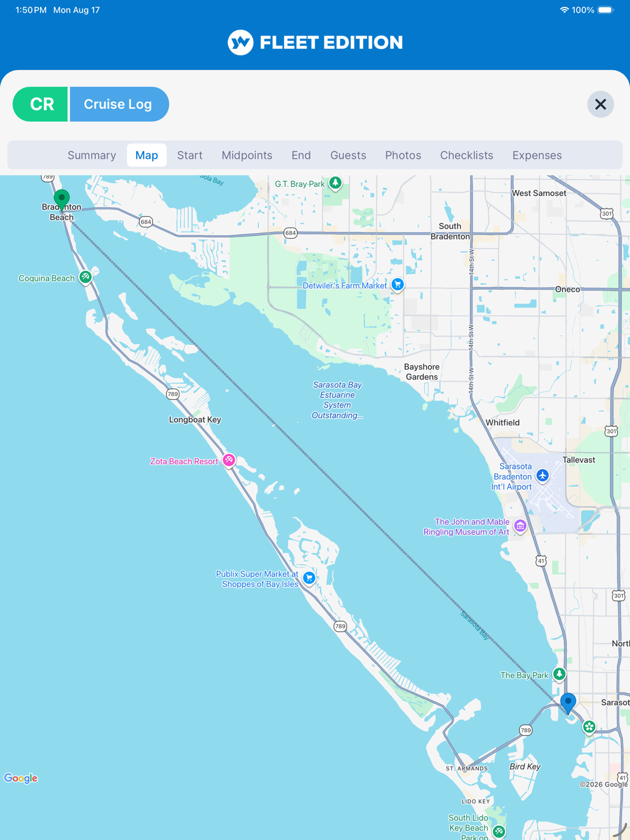Tap the 301 shield near West Samoset
630x840 pixels.
point(607,214)
